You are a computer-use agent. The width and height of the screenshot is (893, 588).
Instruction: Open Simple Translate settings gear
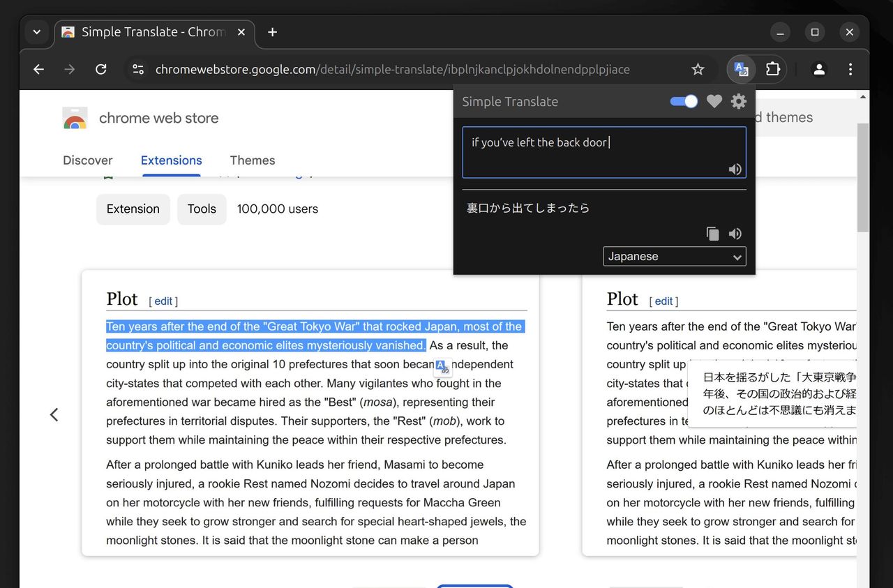(x=738, y=102)
